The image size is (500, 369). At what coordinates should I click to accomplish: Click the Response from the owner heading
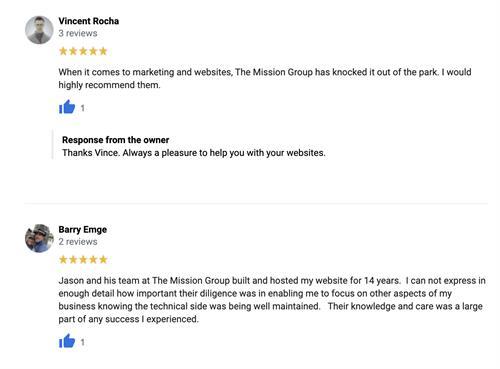(x=115, y=140)
